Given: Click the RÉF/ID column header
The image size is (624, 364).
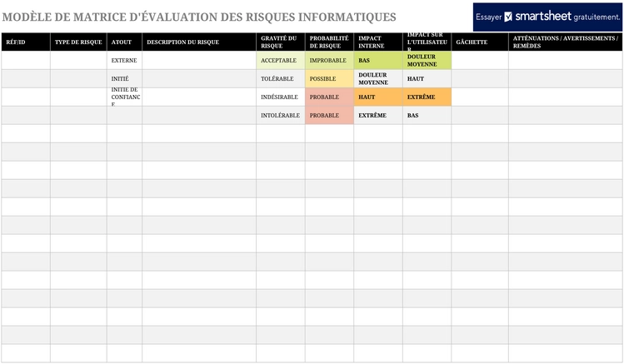Looking at the screenshot, I should (26, 42).
